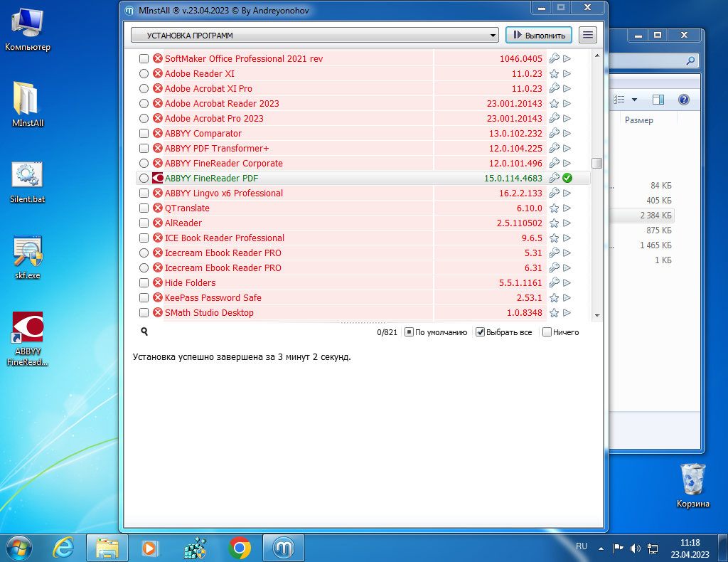Screen dimensions: 728x562
Task: Open Internet Explorer from the taskbar
Action: coord(63,548)
